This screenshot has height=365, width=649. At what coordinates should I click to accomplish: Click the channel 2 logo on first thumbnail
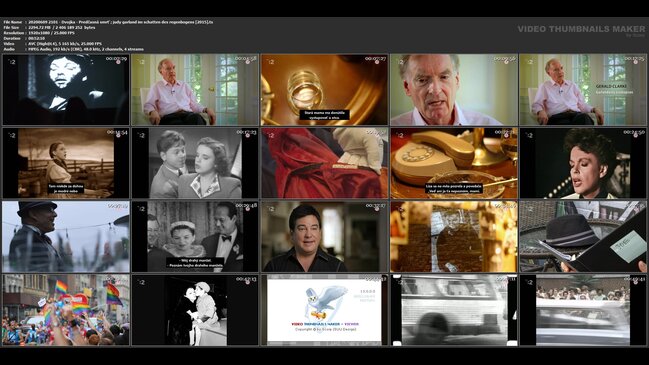pos(12,62)
